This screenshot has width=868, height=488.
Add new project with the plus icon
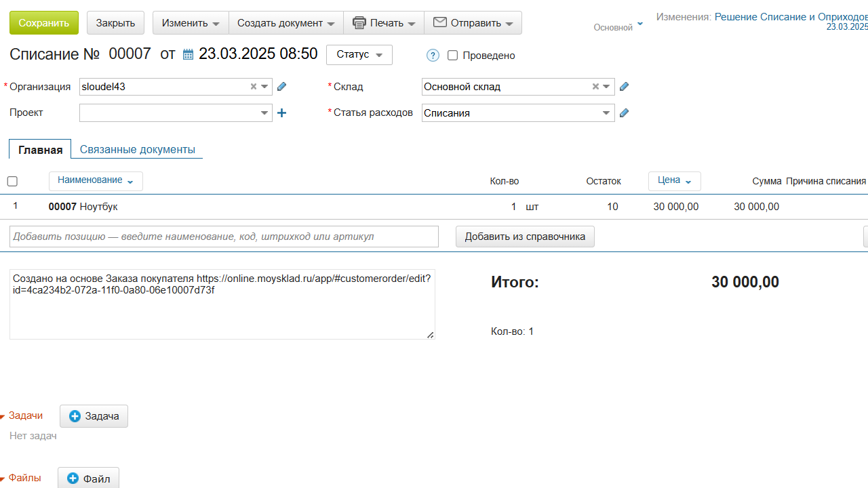(282, 113)
